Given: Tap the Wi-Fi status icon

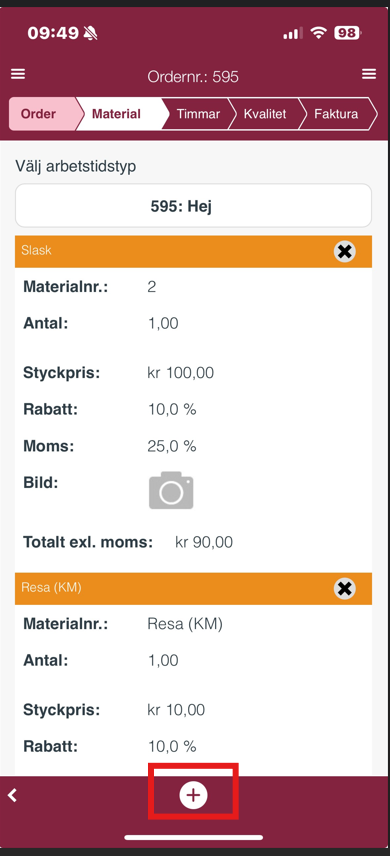Looking at the screenshot, I should click(x=318, y=33).
